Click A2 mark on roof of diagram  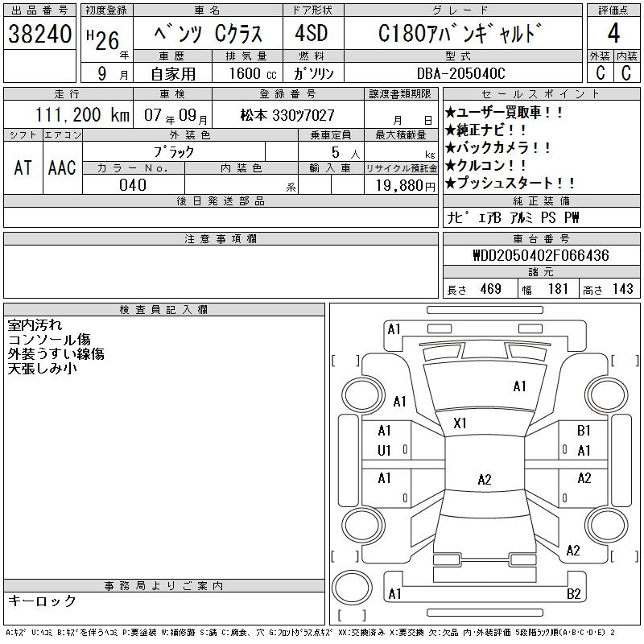point(485,479)
